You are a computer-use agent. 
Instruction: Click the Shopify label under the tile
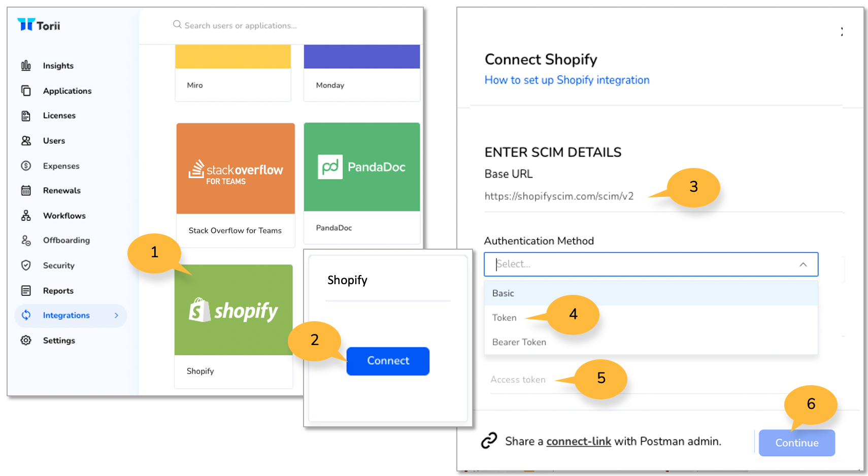200,371
